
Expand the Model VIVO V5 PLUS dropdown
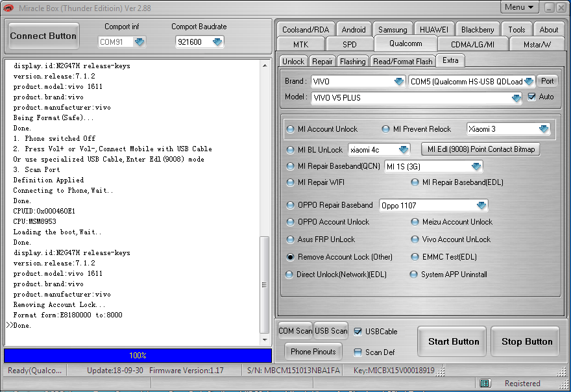(516, 97)
